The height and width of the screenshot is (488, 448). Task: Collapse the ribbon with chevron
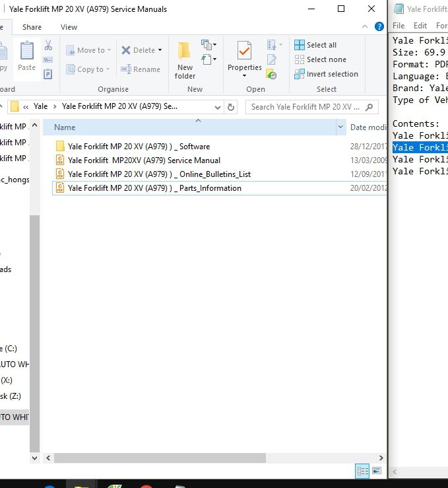(x=365, y=27)
